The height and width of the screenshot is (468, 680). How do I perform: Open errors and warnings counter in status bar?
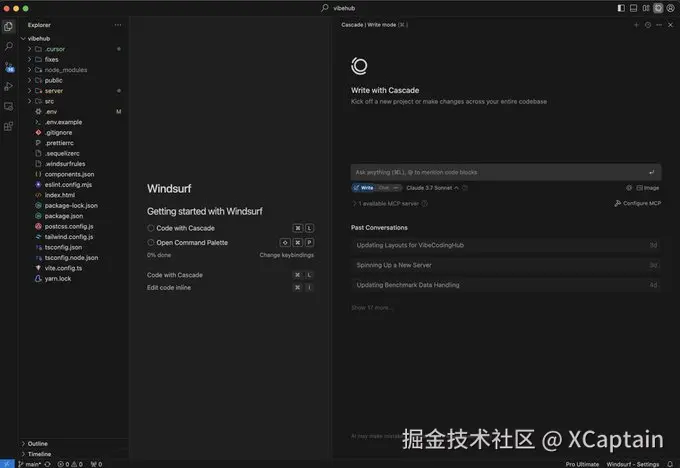[70, 464]
